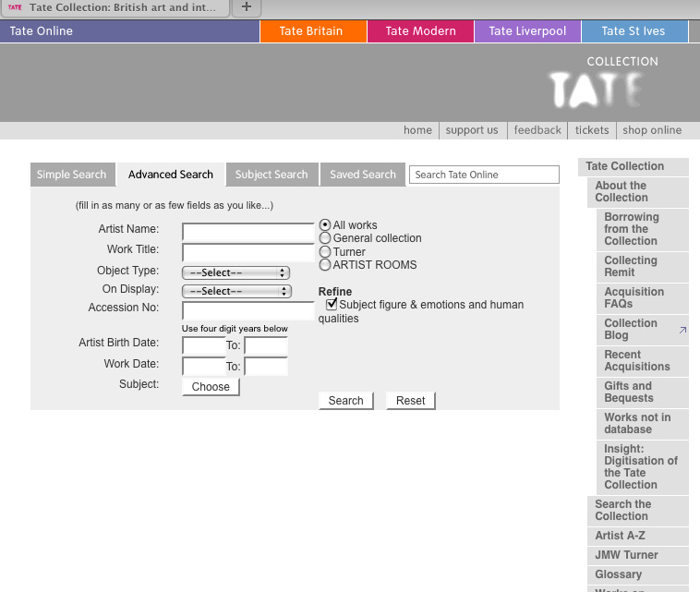Open the shop online link
The image size is (700, 592).
click(x=652, y=130)
